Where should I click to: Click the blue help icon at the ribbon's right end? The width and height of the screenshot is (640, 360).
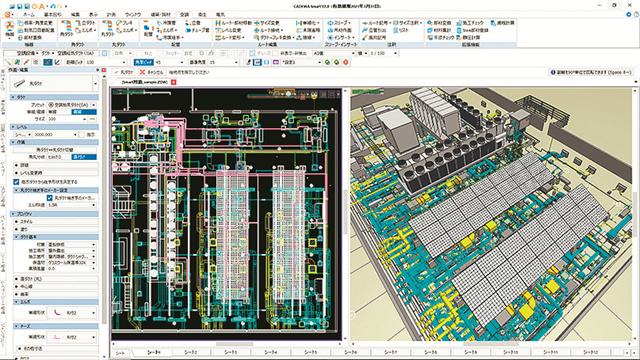coord(629,14)
